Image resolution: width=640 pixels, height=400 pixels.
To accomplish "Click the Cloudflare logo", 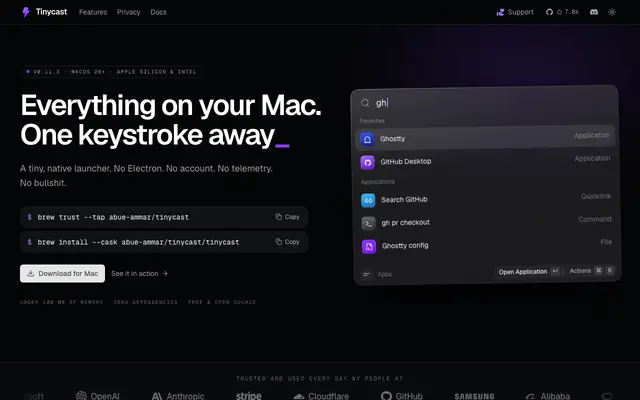I will 321,396.
